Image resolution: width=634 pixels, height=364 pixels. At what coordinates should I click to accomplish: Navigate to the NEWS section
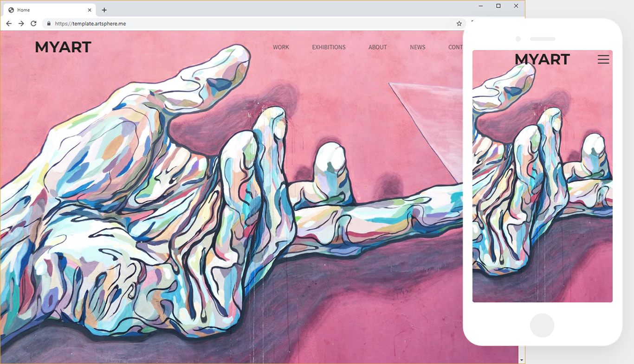point(417,47)
